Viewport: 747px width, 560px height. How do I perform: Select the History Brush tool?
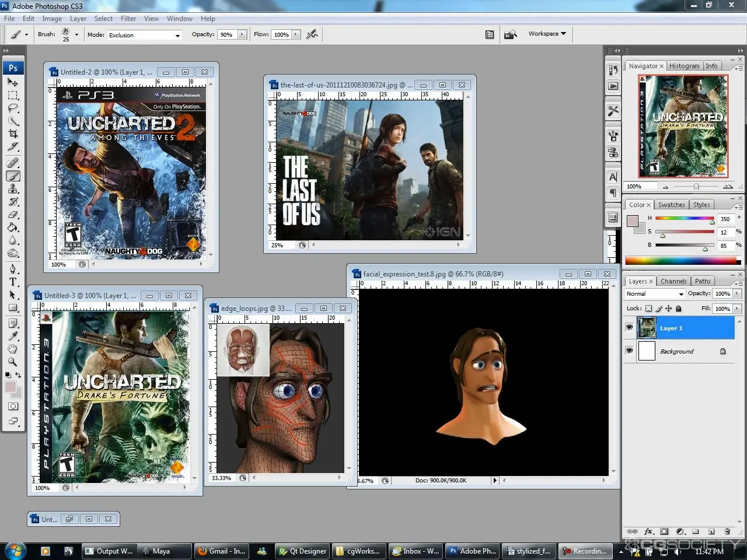pos(13,202)
